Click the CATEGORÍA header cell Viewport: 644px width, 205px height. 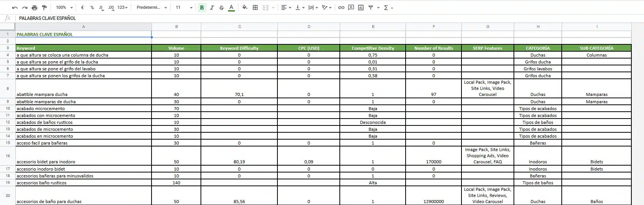538,48
